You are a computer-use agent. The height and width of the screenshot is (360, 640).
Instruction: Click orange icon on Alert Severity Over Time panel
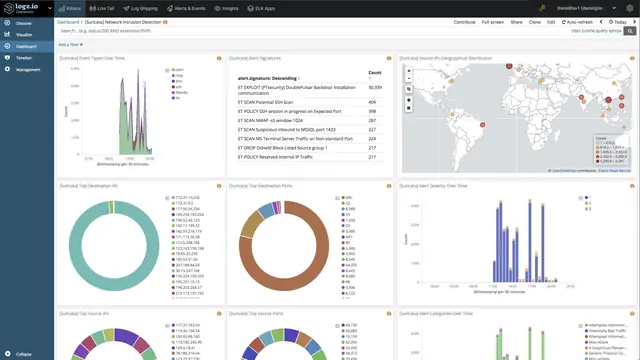[x=632, y=186]
